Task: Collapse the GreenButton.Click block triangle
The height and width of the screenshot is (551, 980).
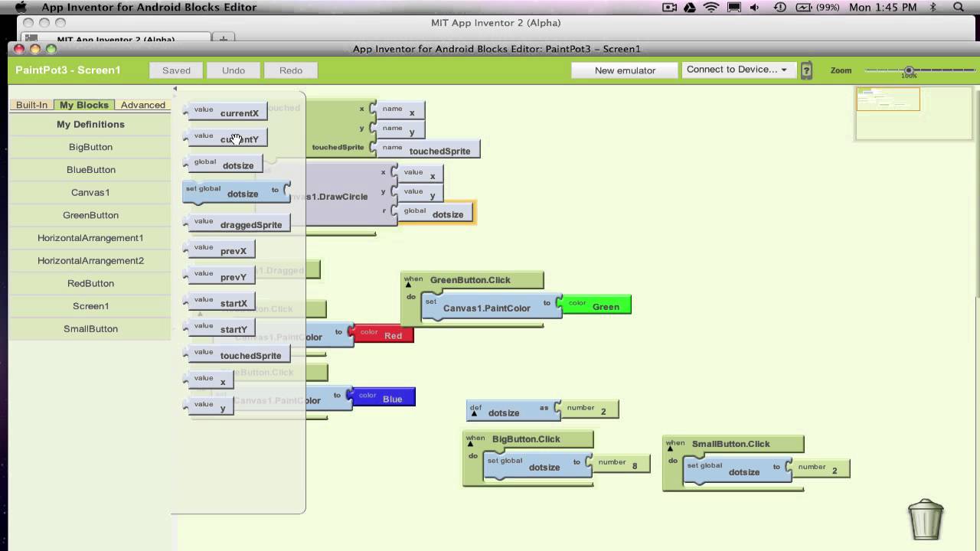Action: [x=408, y=285]
